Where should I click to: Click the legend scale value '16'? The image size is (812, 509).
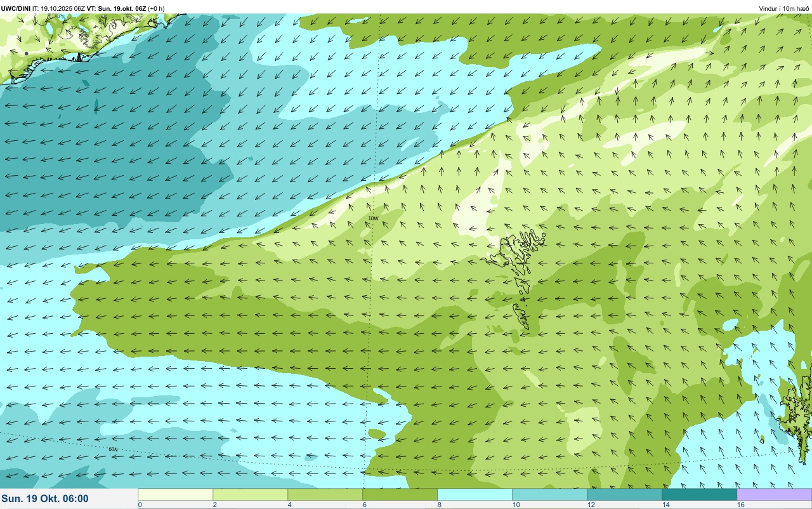coord(740,505)
